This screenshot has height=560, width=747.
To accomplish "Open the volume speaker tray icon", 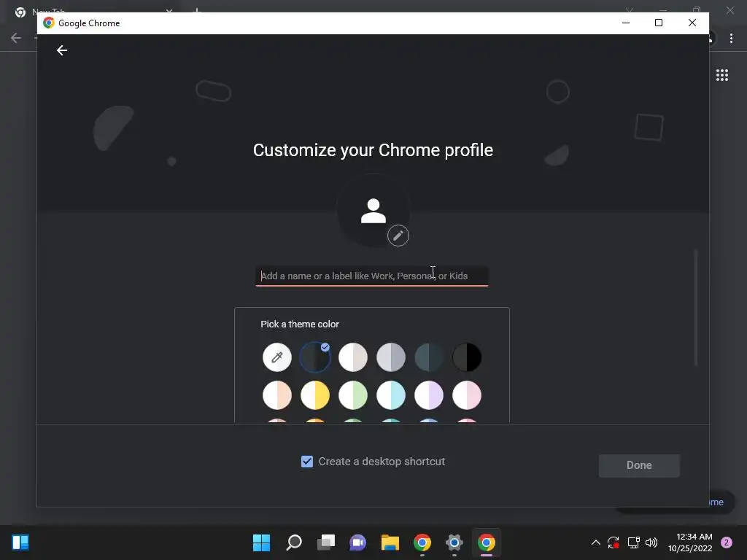I will (651, 542).
